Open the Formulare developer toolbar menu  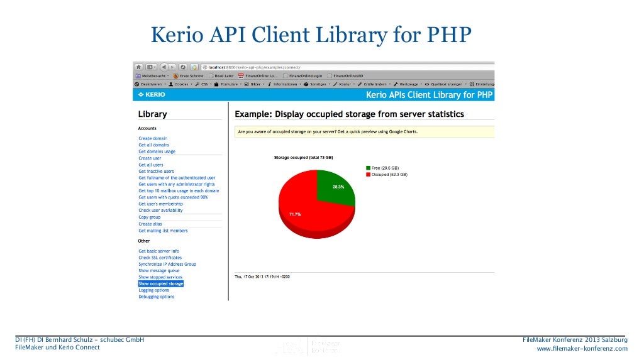tap(228, 84)
